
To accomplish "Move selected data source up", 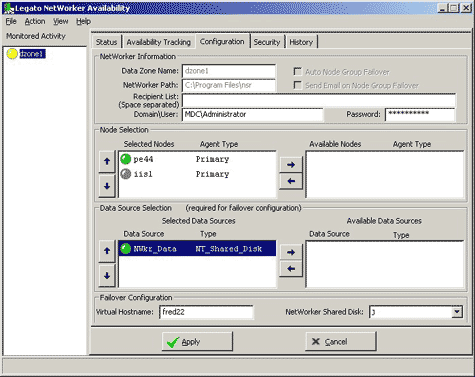I will coord(107,251).
